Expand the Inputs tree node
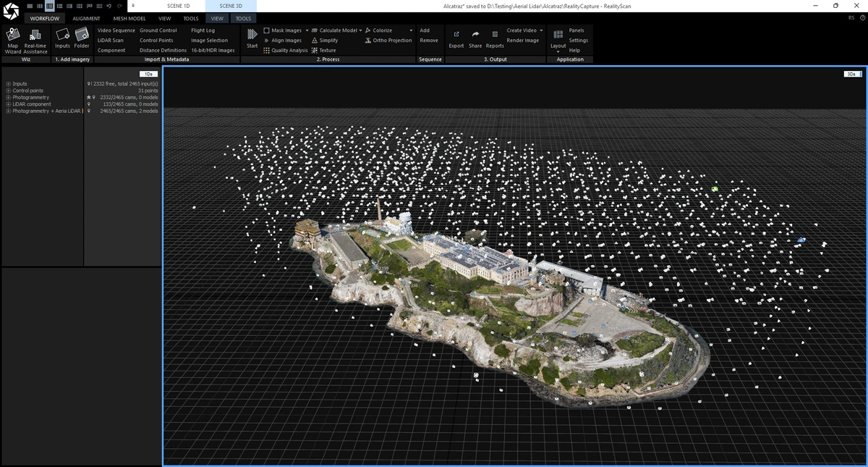Screen dimensions: 868x467 (8, 84)
